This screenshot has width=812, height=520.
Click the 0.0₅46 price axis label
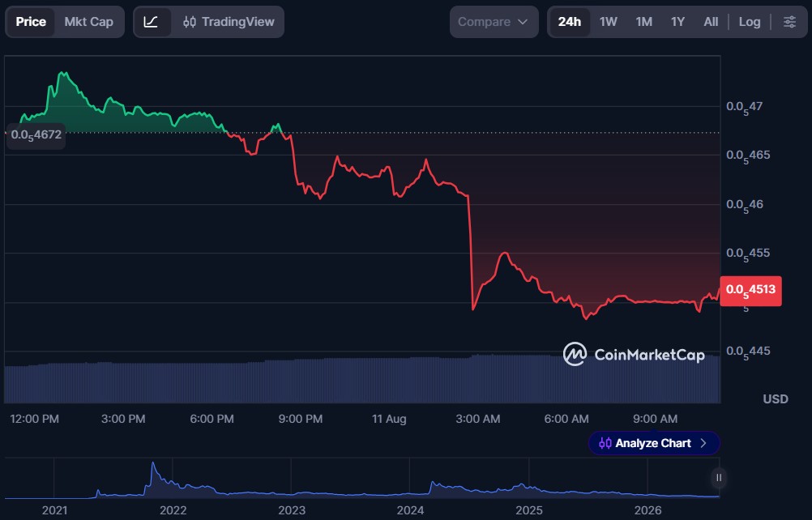coord(745,205)
